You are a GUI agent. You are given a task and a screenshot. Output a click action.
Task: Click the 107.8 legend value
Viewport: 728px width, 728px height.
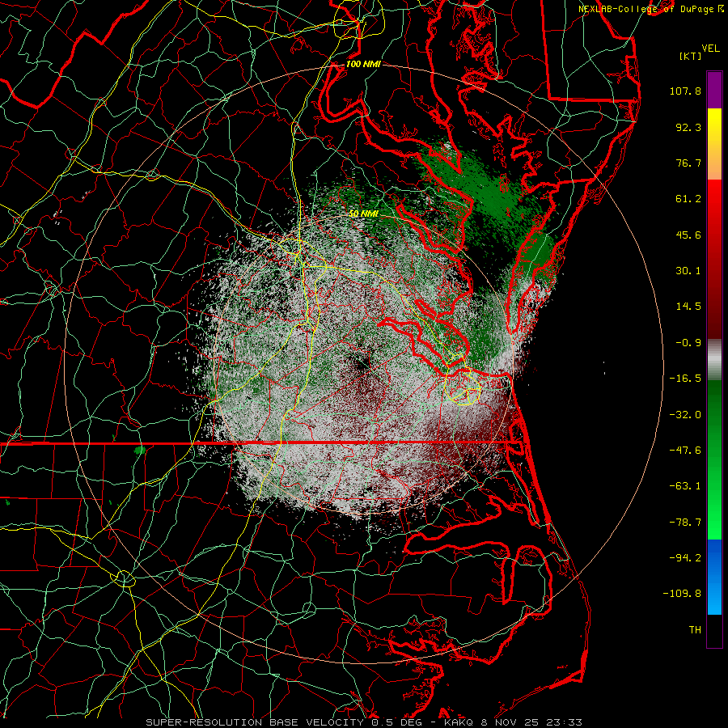685,91
